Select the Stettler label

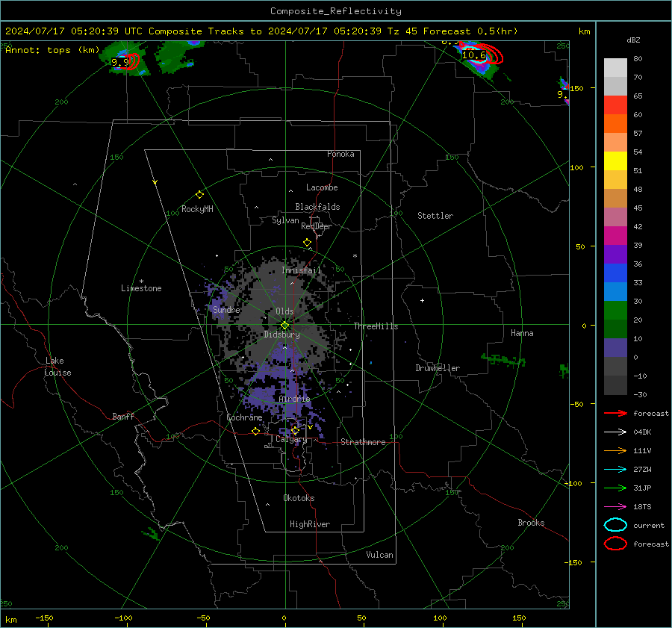435,216
